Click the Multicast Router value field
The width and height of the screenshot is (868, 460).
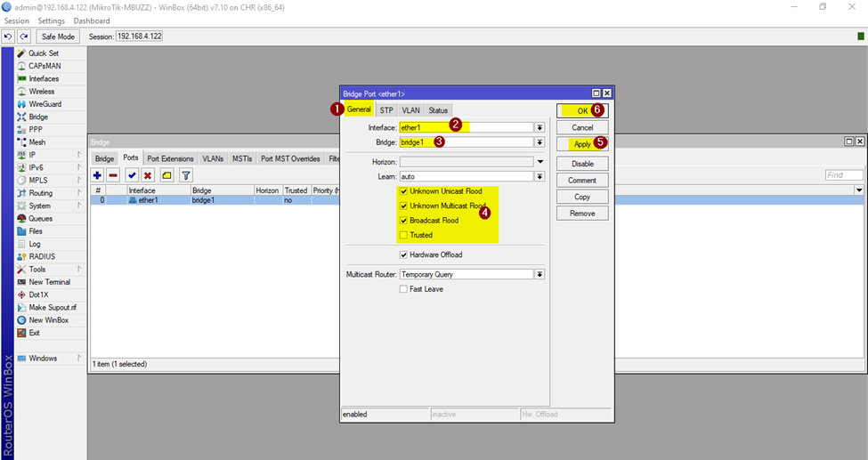pos(466,275)
